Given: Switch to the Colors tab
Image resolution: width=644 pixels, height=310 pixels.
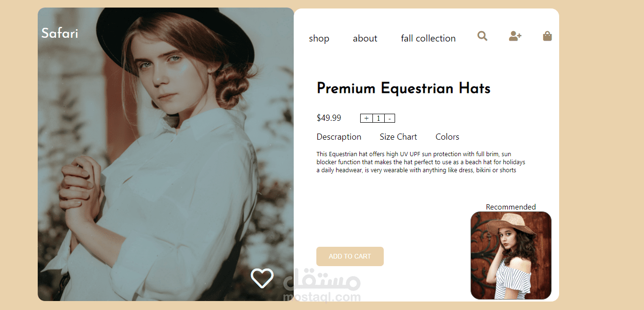Looking at the screenshot, I should [447, 137].
